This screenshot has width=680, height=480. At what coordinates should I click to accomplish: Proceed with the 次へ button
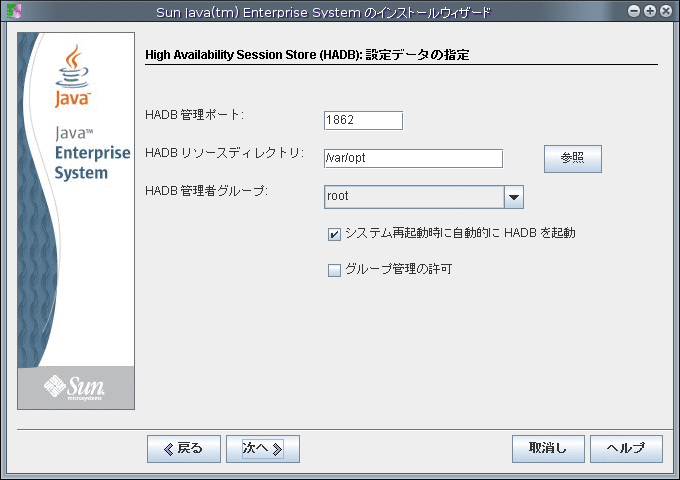pos(262,448)
